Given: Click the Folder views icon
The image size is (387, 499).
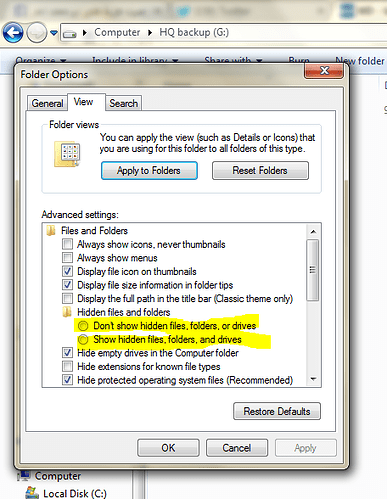Looking at the screenshot, I should (67, 154).
